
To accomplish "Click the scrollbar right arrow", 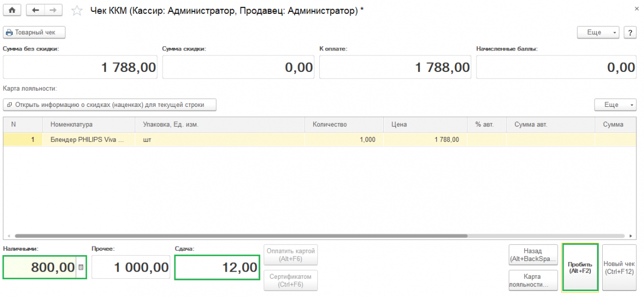I will click(x=630, y=236).
